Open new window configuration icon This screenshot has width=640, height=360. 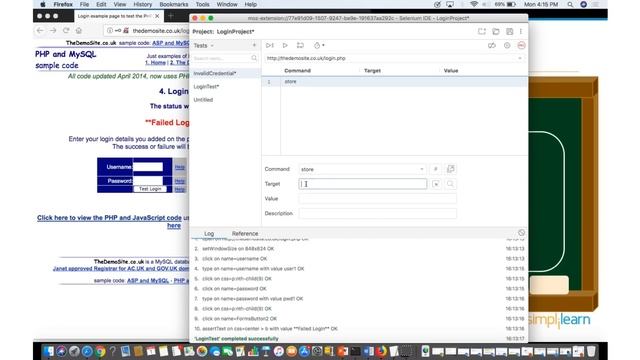pos(451,169)
